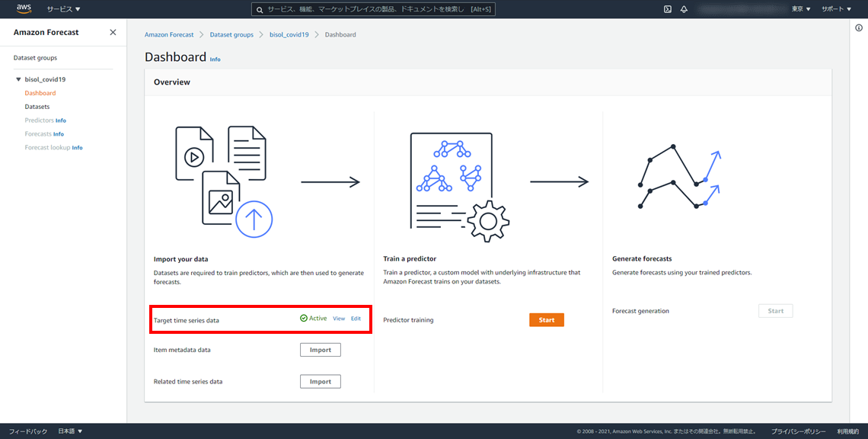Select Datasets in the sidebar
Screen dimensions: 868x439
pos(37,107)
